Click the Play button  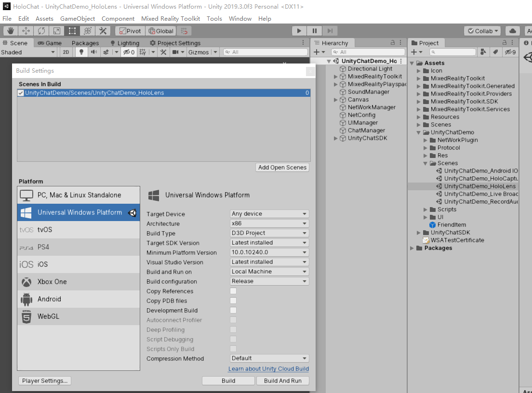click(x=299, y=31)
